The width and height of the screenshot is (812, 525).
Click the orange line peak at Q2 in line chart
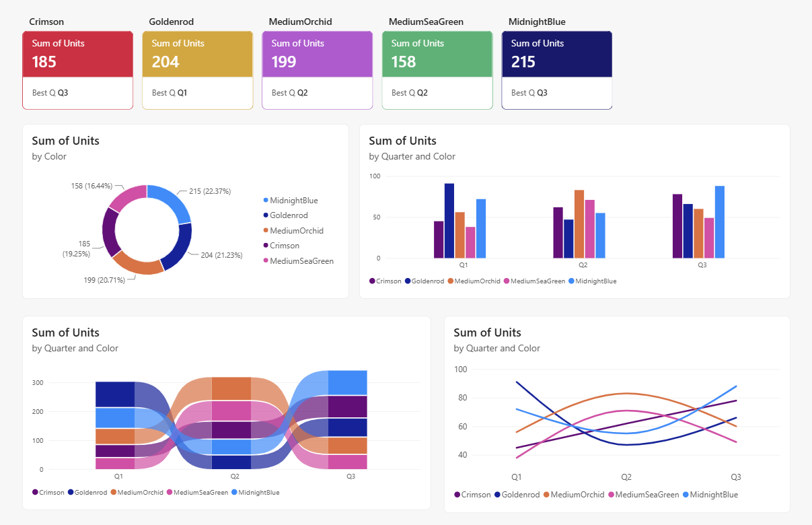[x=626, y=393]
